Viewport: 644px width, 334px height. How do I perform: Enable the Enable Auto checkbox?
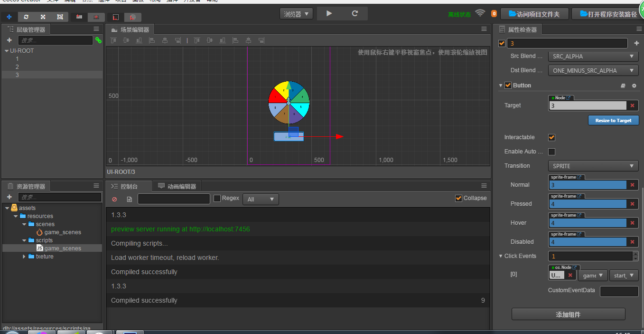click(x=551, y=152)
